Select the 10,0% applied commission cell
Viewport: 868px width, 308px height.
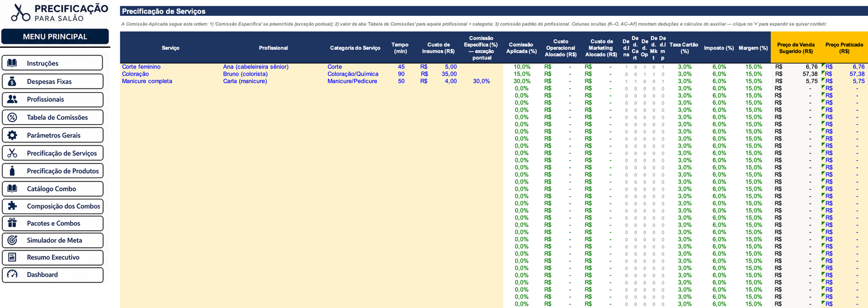(x=522, y=67)
